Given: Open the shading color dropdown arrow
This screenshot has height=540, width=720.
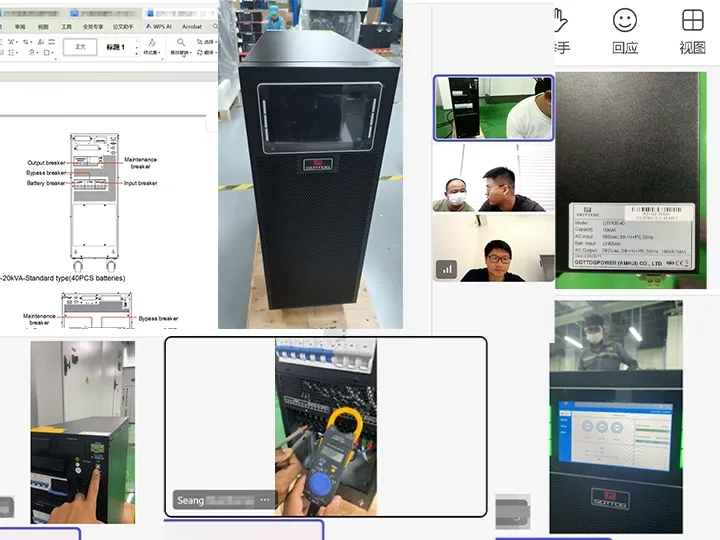Looking at the screenshot, I should point(37,53).
